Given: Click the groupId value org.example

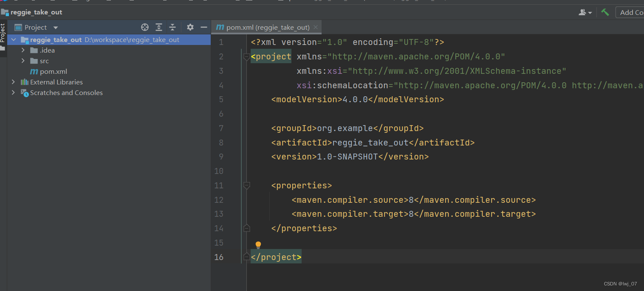Looking at the screenshot, I should pos(345,128).
